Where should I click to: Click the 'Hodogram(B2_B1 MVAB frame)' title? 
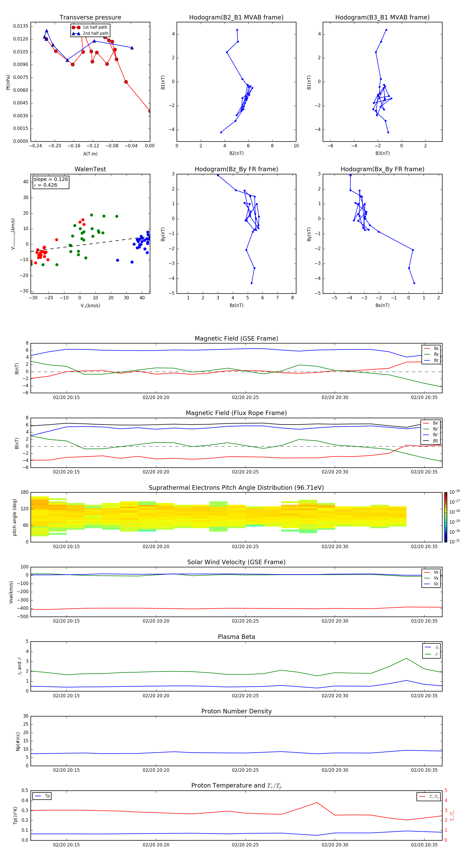point(236,18)
